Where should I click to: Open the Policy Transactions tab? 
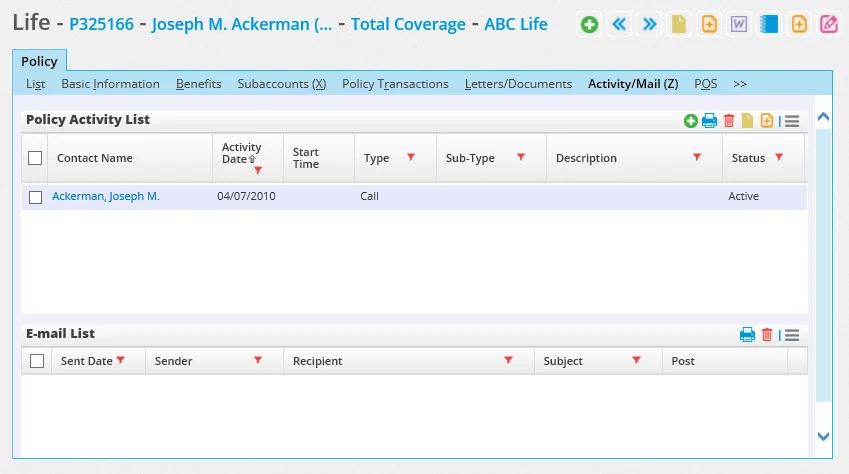coord(395,84)
